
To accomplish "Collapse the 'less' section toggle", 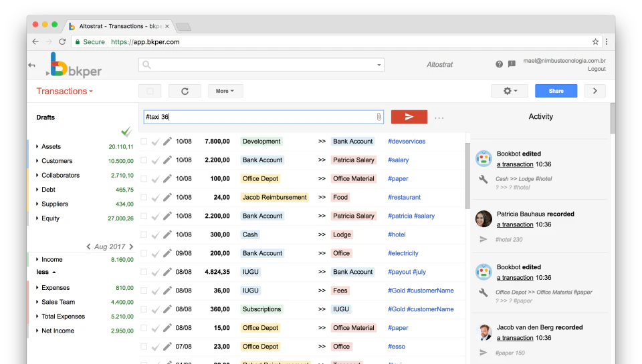I will coord(46,272).
